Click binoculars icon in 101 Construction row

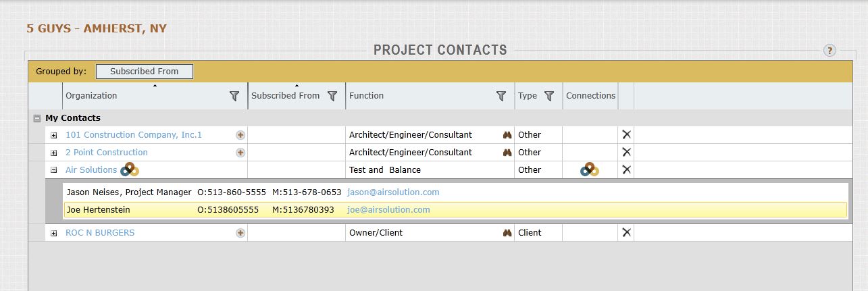(x=507, y=135)
